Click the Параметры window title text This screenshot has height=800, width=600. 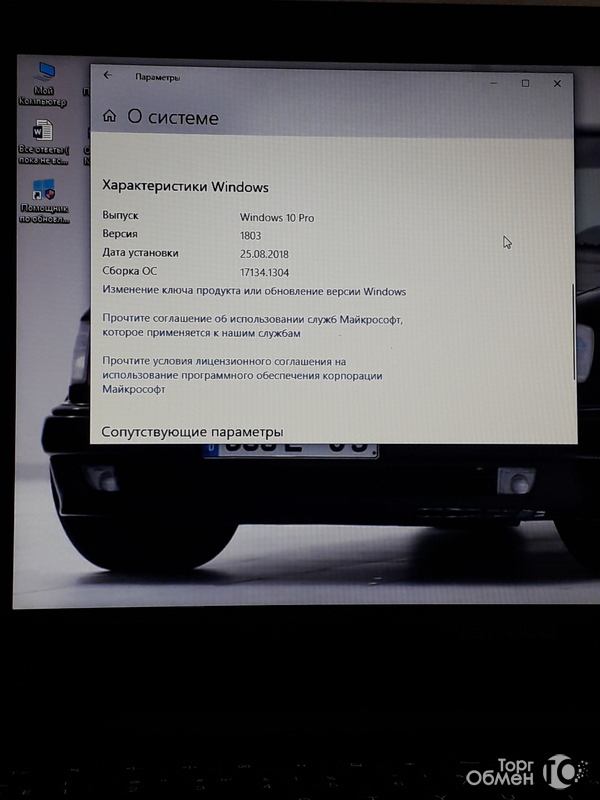coord(157,77)
